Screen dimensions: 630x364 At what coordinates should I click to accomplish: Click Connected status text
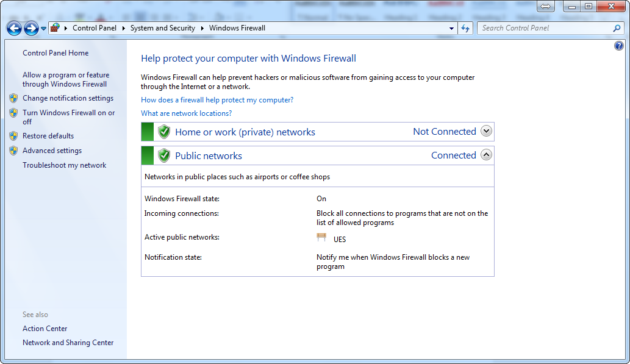[454, 155]
